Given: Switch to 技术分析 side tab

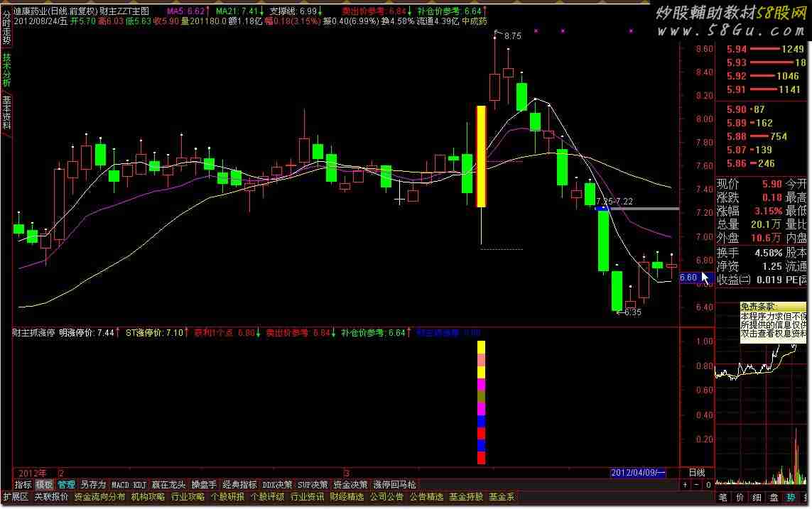Looking at the screenshot, I should [x=6, y=69].
